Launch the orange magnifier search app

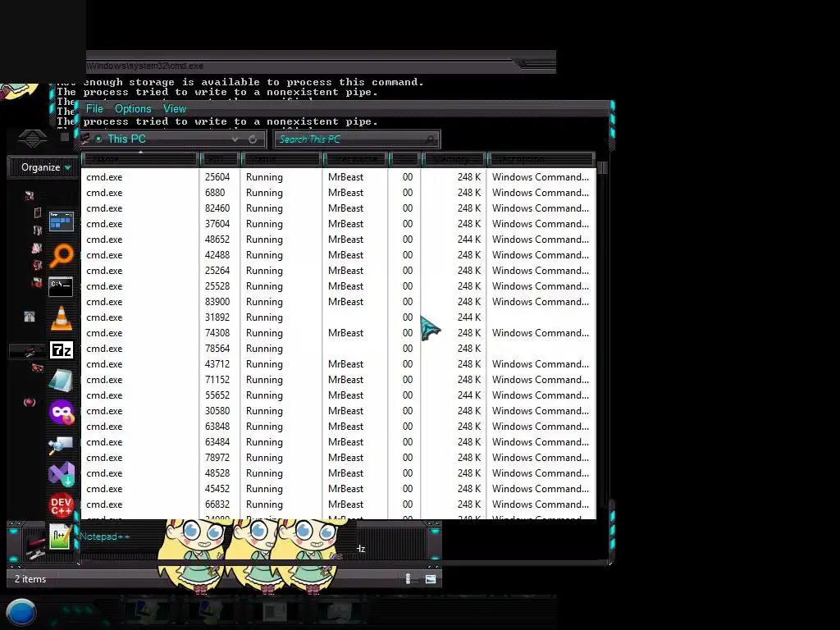(x=61, y=255)
